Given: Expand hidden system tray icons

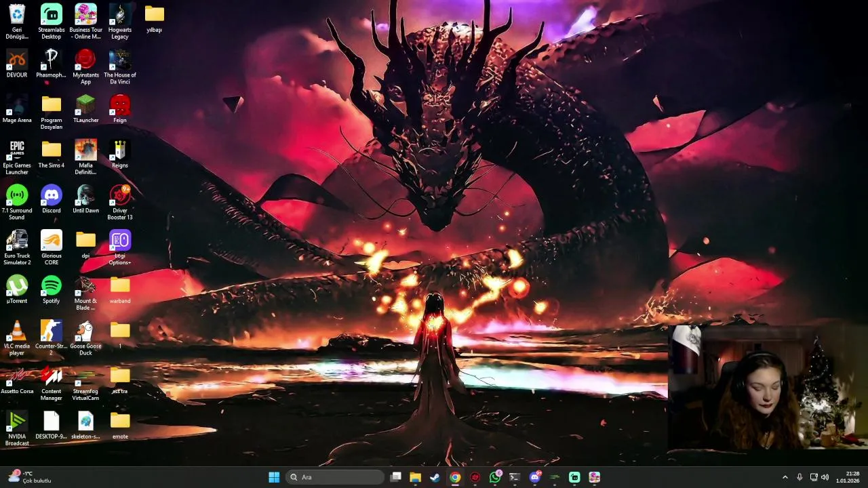Looking at the screenshot, I should point(785,477).
